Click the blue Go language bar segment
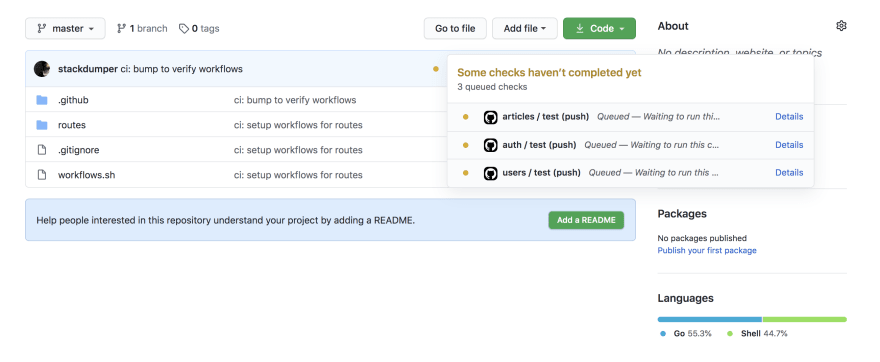This screenshot has height=362, width=880. [709, 319]
